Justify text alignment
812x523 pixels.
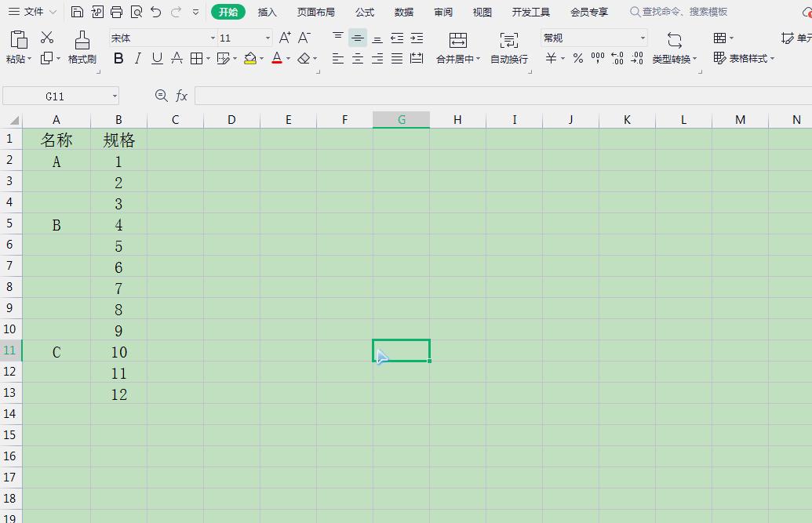click(397, 59)
